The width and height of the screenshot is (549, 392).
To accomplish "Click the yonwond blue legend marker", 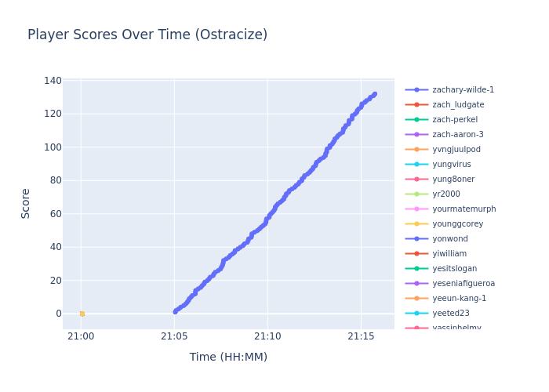I will point(416,239).
